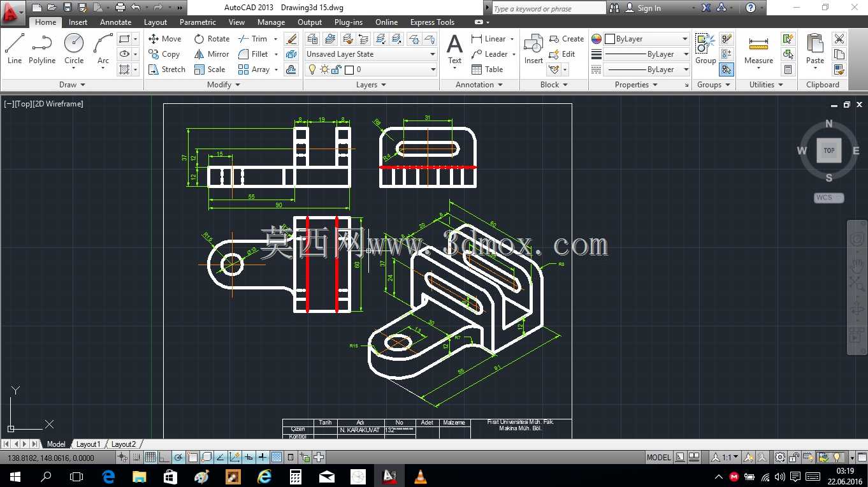
Task: Click the MODEL space button
Action: pos(658,457)
